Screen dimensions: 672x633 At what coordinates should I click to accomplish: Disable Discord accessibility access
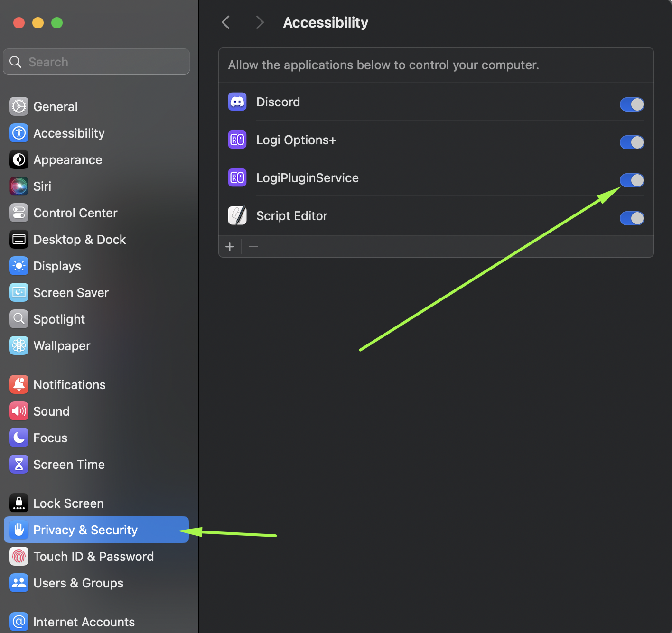coord(632,104)
